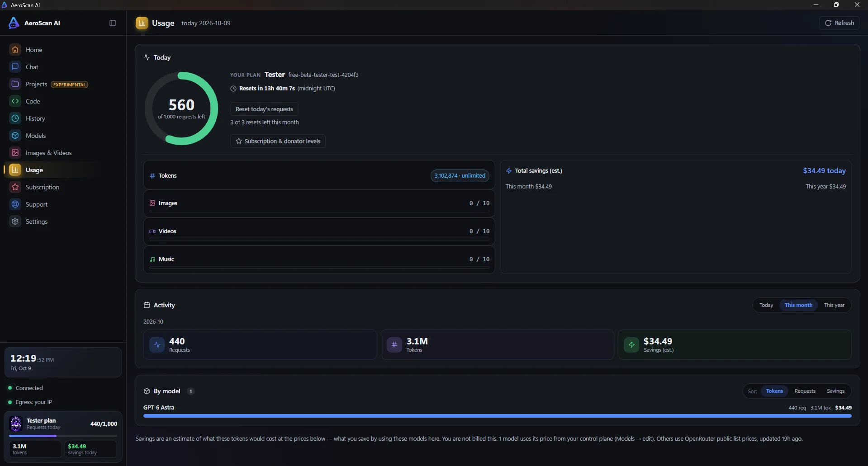Image resolution: width=868 pixels, height=466 pixels.
Task: Open the Models cube icon
Action: 15,136
